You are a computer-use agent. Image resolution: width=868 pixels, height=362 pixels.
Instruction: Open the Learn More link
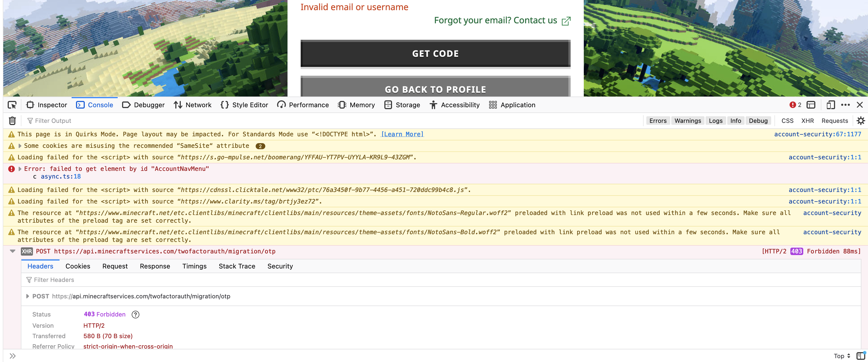[x=402, y=134]
